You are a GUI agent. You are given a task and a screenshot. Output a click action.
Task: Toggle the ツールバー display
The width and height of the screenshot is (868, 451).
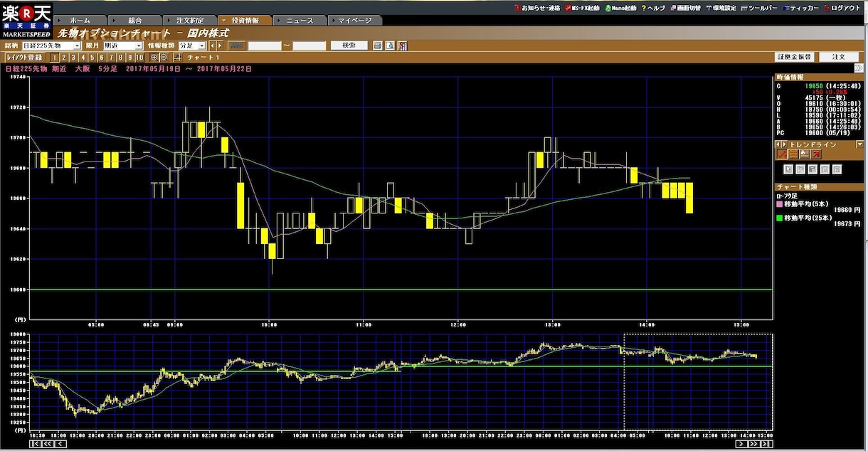point(759,8)
